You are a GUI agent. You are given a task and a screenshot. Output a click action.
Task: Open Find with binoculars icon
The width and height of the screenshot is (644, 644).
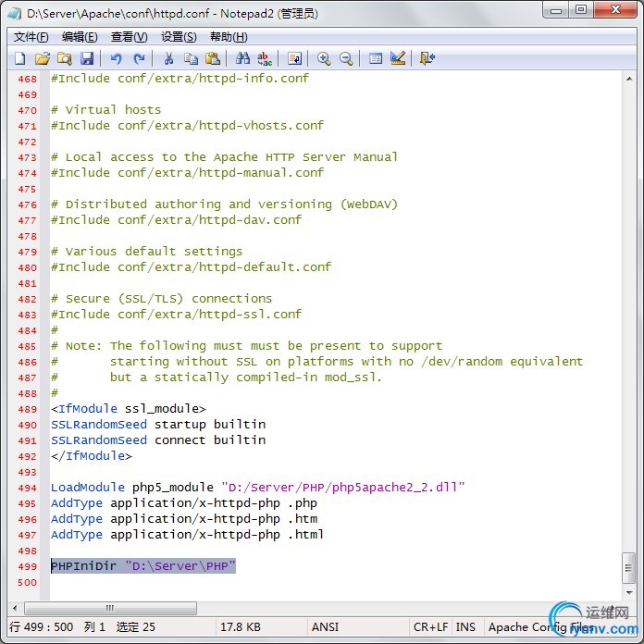pos(242,58)
